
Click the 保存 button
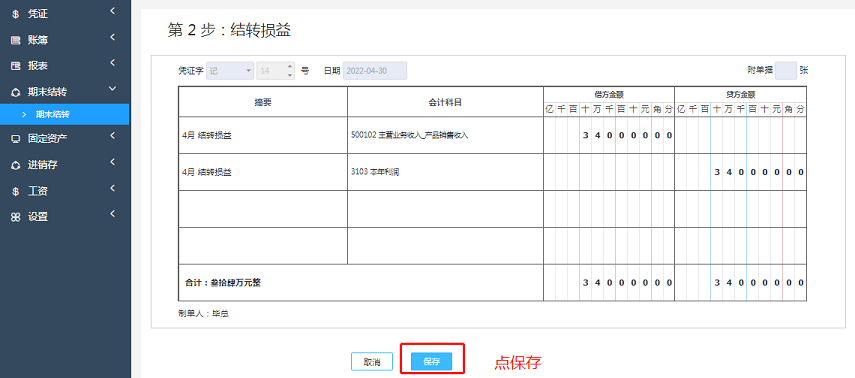[431, 362]
